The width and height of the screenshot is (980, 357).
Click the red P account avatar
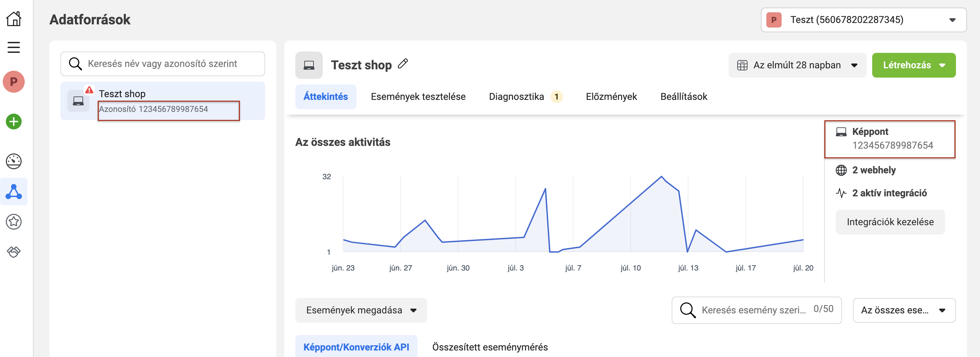[14, 81]
